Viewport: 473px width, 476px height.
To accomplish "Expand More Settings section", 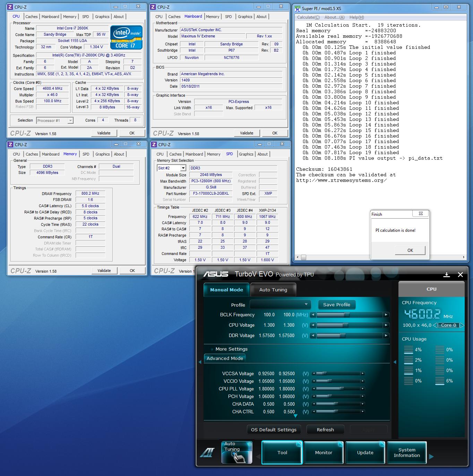I will coord(231,349).
